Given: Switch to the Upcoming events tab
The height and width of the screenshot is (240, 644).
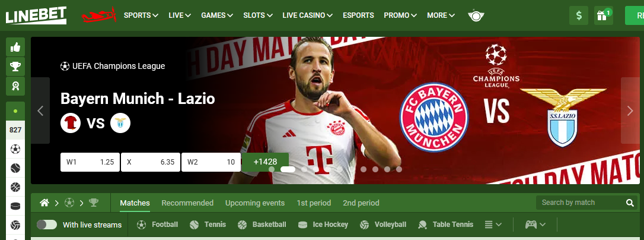Looking at the screenshot, I should pos(254,203).
